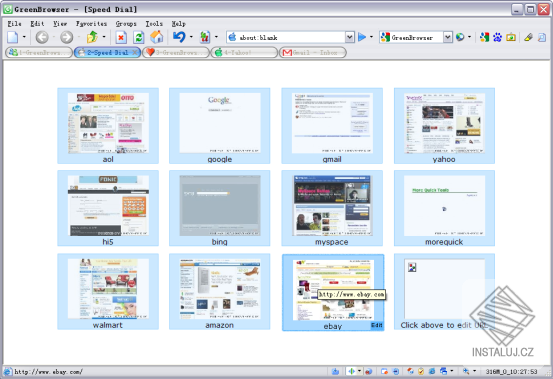Go to the Home page icon

(x=157, y=37)
